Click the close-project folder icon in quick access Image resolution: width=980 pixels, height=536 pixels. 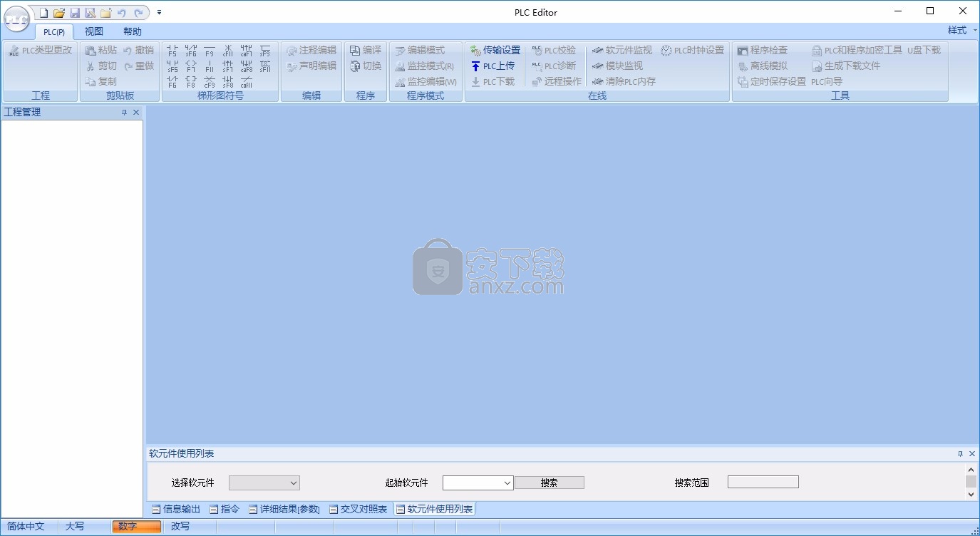click(x=105, y=12)
